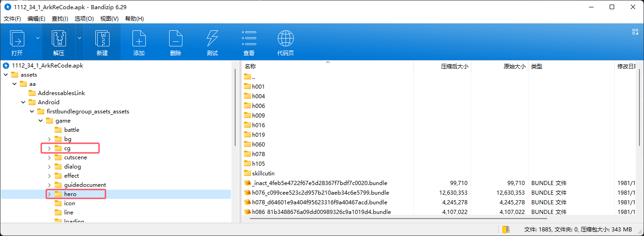Click the grid layout icon at toolbar corner

635,32
